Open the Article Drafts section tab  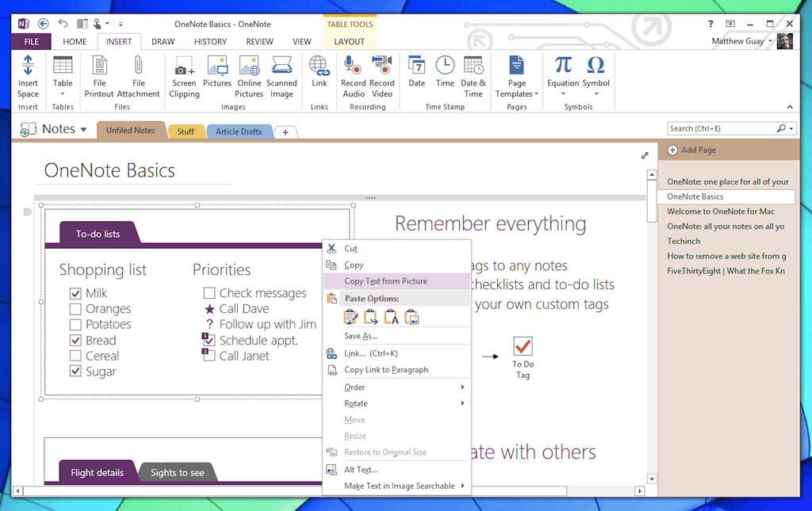click(239, 132)
